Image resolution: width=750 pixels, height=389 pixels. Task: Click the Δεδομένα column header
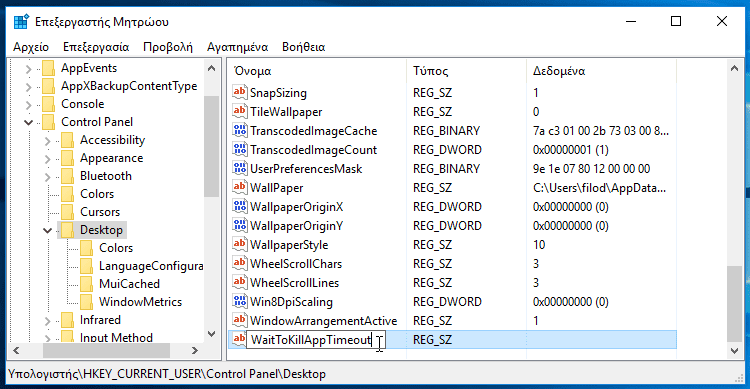pos(601,71)
